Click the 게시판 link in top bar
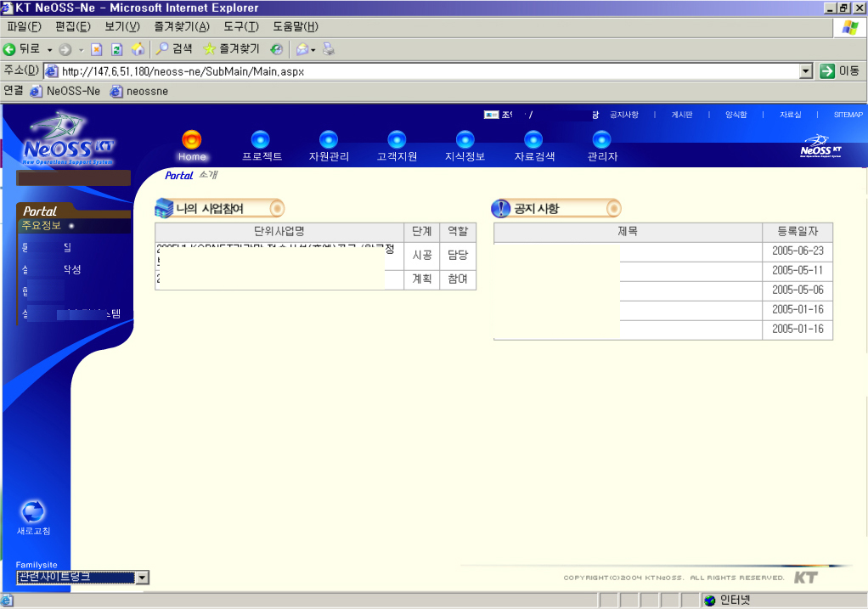Screen dimensions: 868x609 click(682, 115)
